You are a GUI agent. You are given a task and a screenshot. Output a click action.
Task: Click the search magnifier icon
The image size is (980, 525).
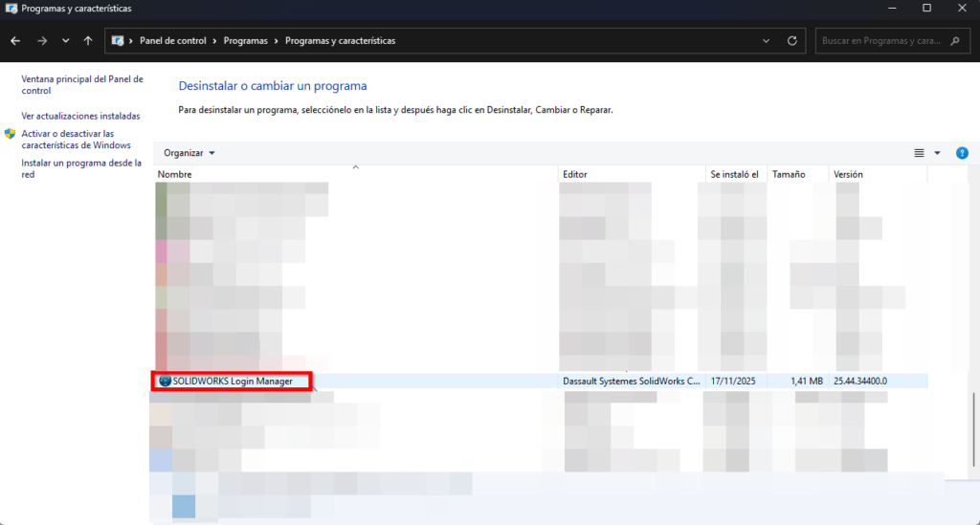click(952, 41)
